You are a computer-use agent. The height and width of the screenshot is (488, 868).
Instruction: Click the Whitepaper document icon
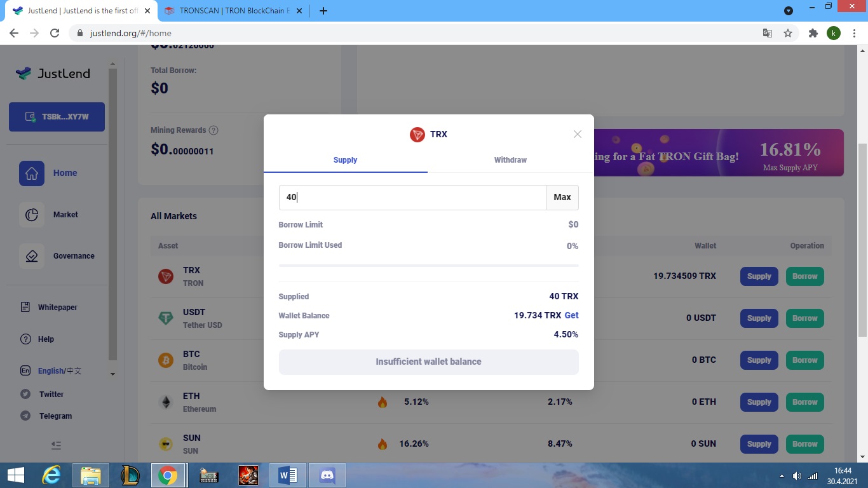point(25,307)
